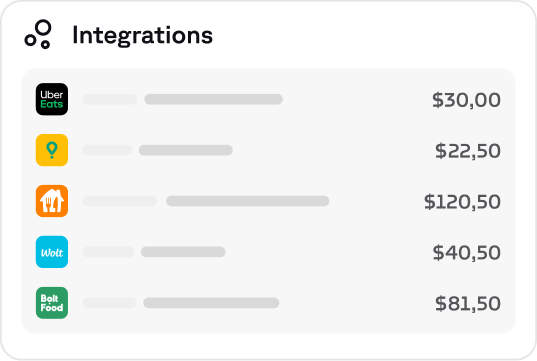The image size is (537, 361).
Task: Select the $22,50 amount
Action: (x=468, y=151)
